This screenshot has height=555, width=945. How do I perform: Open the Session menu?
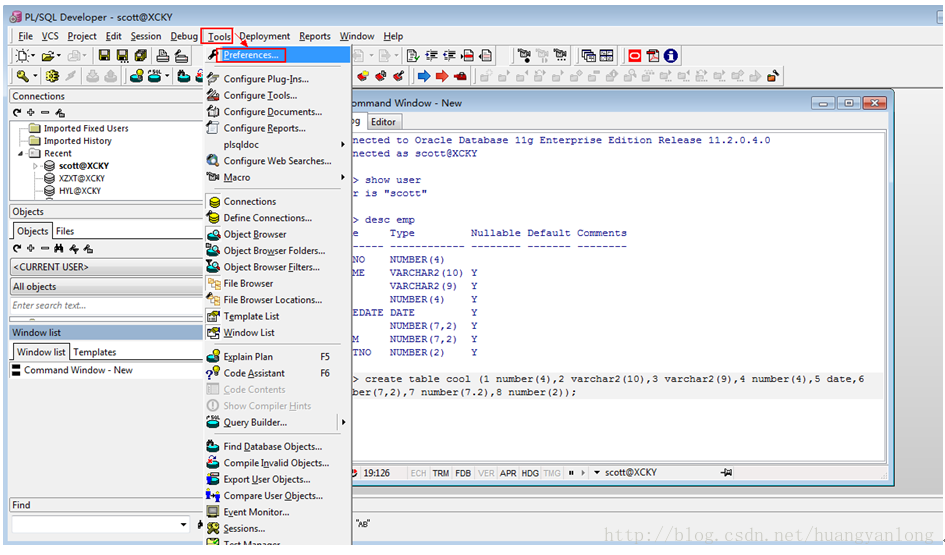(146, 36)
